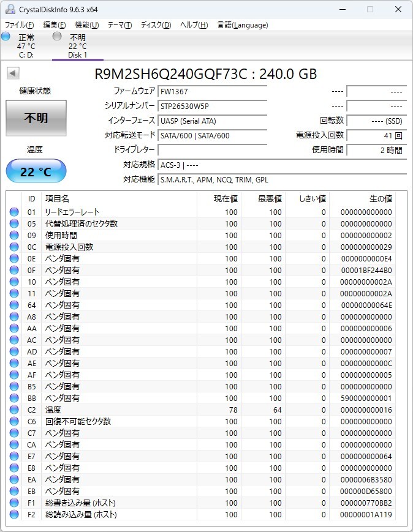This screenshot has width=413, height=532.
Task: Click the blue health indicator for C: D:
Action: pyautogui.click(x=6, y=36)
